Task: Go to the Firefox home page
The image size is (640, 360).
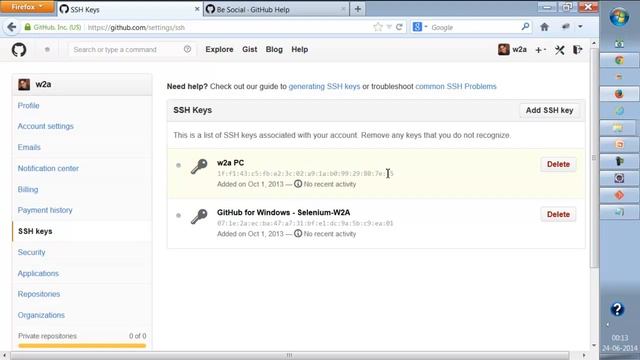Action: coord(544,27)
